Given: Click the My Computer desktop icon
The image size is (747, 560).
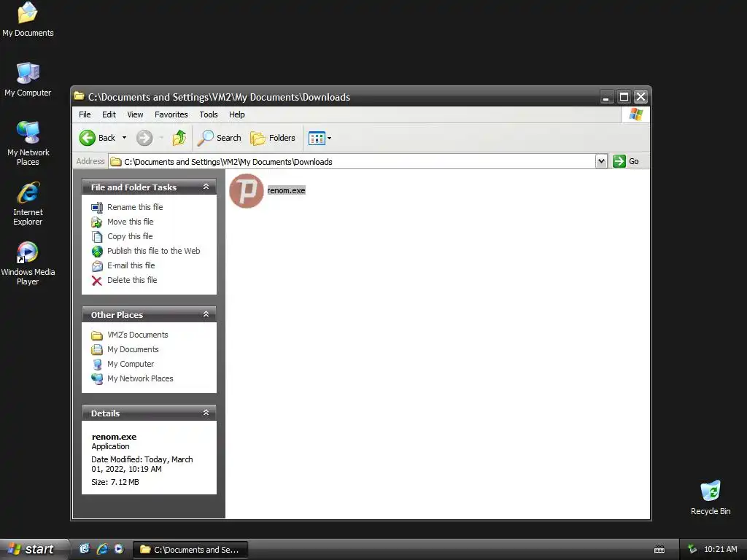Looking at the screenshot, I should 28,79.
